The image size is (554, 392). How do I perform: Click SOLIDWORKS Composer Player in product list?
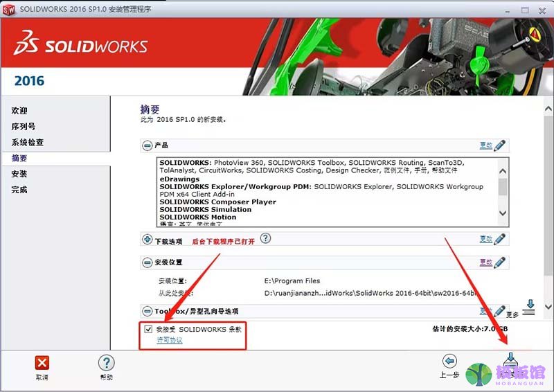218,202
